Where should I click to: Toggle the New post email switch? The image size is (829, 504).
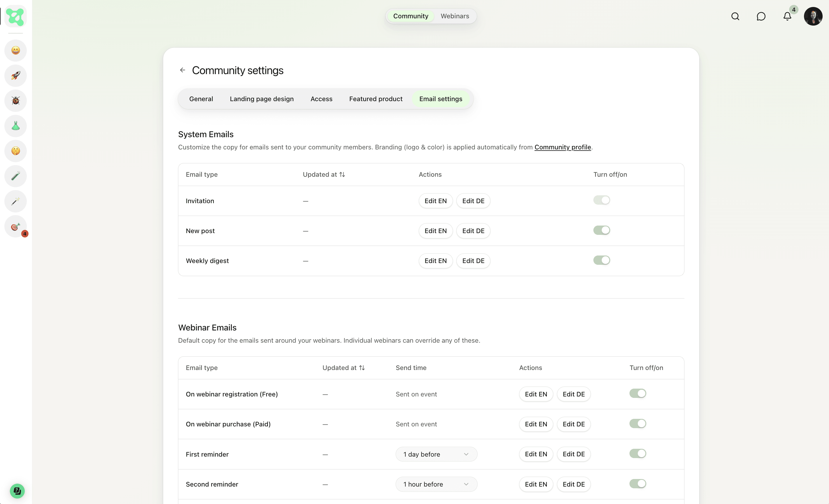click(x=602, y=230)
